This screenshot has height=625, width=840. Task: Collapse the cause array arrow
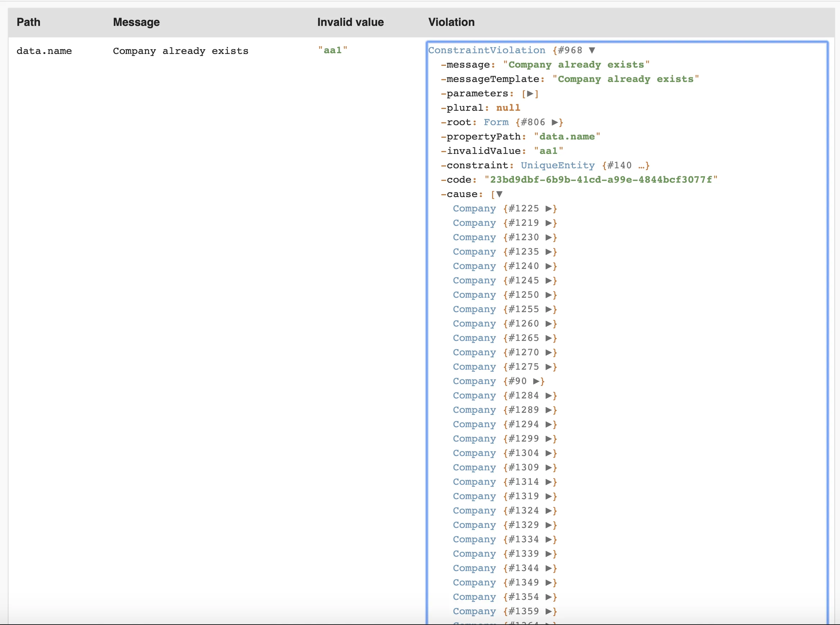[x=499, y=194]
